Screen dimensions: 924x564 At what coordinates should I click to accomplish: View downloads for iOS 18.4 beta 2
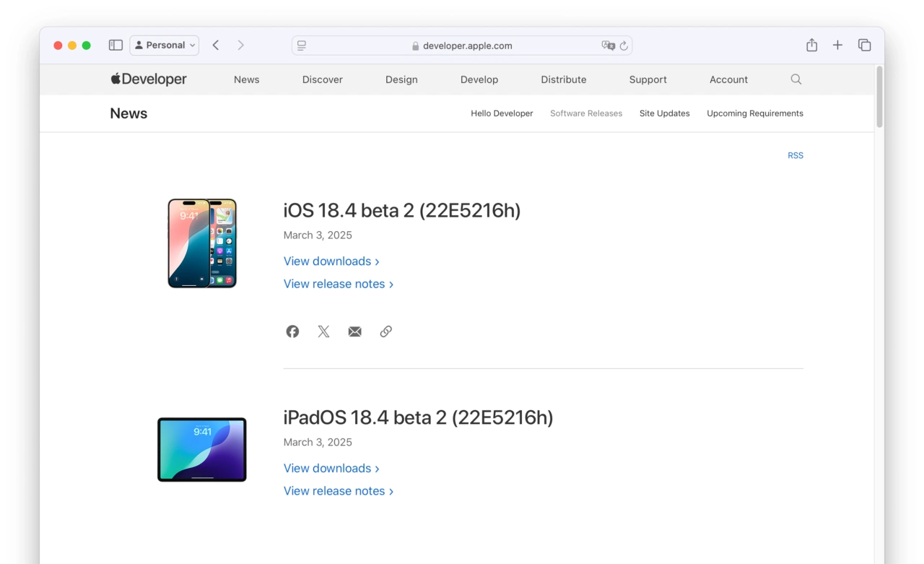[x=331, y=261]
